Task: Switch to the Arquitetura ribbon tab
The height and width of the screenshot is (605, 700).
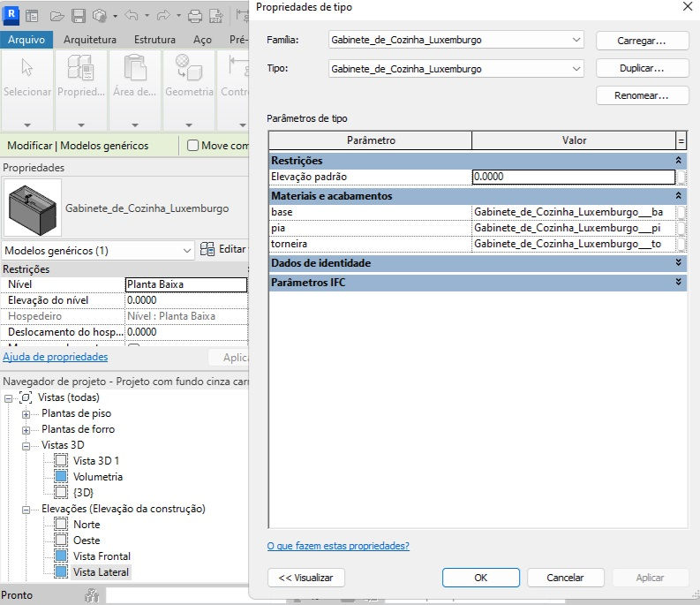Action: pyautogui.click(x=90, y=40)
